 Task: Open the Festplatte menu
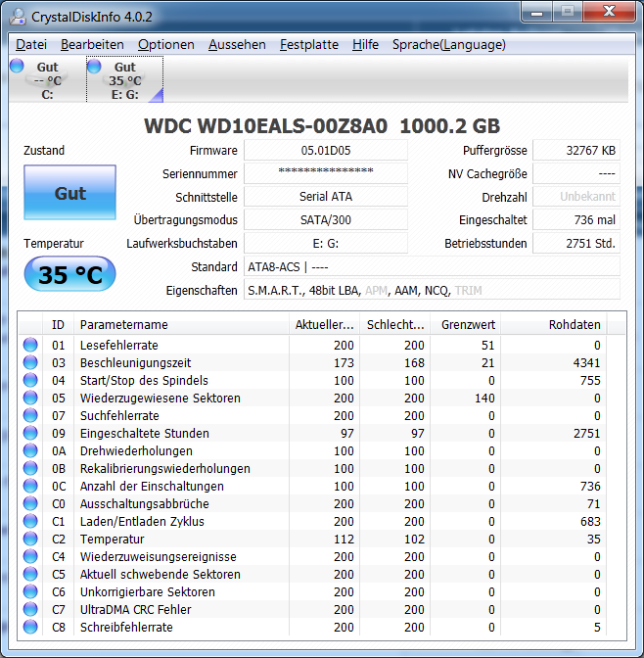[309, 44]
